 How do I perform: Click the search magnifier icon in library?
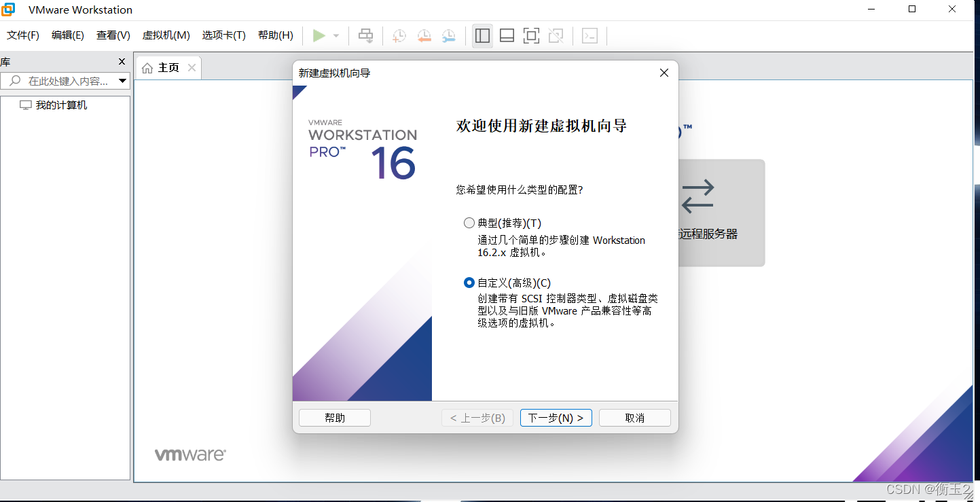tap(15, 81)
